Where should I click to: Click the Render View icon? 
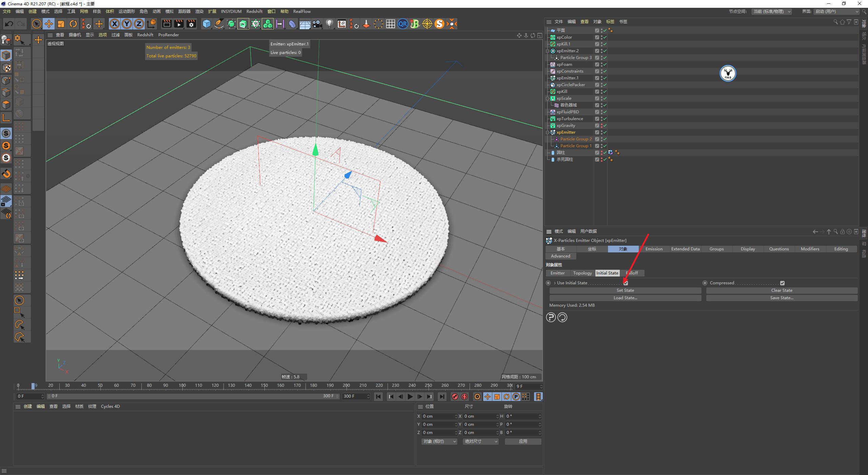166,24
